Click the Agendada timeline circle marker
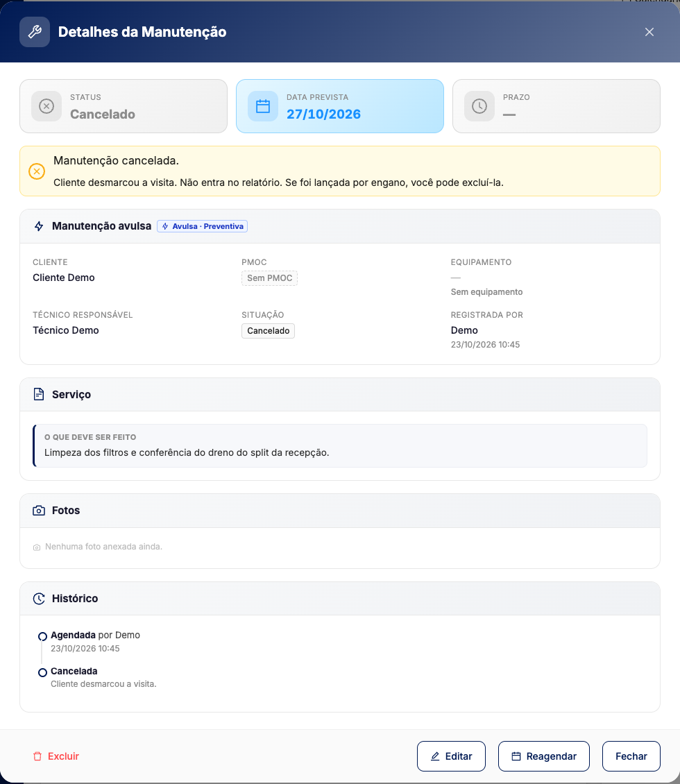This screenshot has height=784, width=680. point(42,636)
